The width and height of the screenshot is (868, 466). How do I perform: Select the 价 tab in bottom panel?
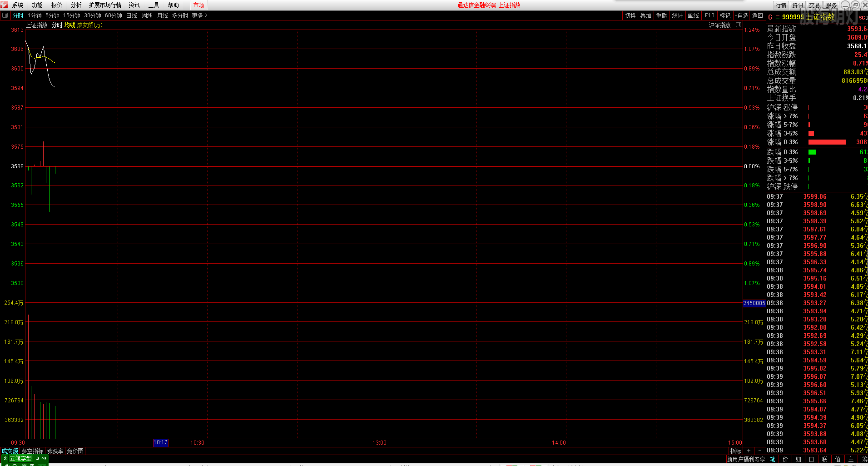pos(785,459)
